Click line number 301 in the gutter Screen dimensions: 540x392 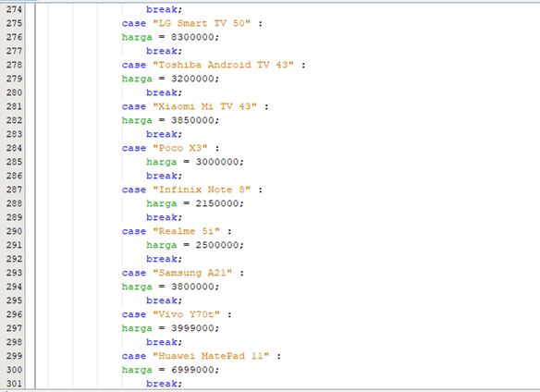pos(14,384)
